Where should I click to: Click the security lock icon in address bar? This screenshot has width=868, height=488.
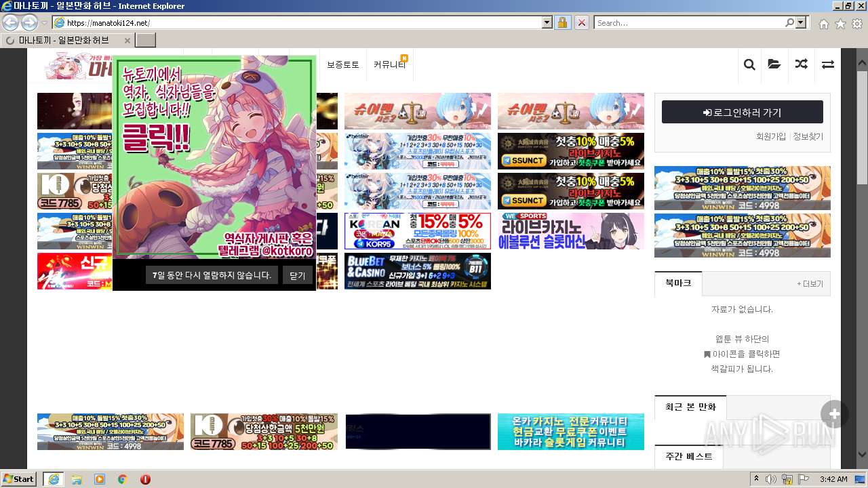click(x=562, y=22)
